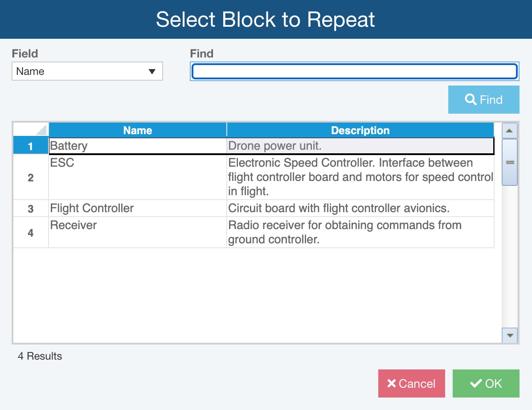Click the checkmark icon inside the OK button
The height and width of the screenshot is (410, 532).
coord(475,383)
